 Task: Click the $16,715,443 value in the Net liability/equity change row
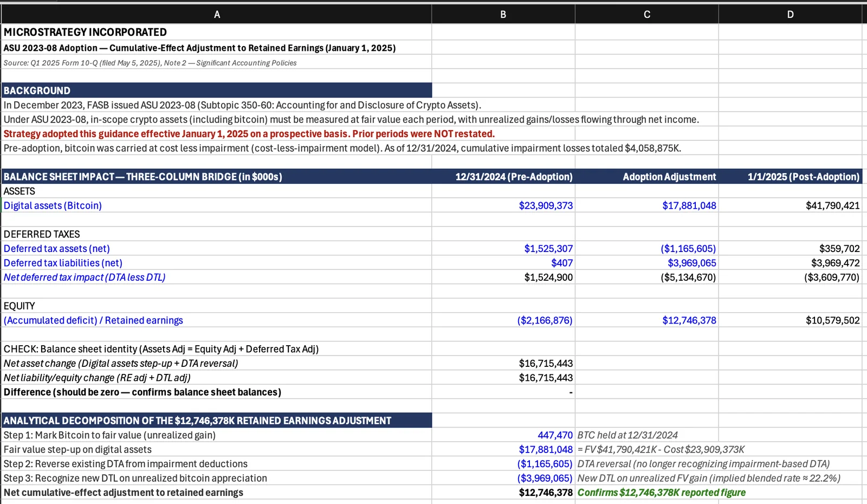503,378
